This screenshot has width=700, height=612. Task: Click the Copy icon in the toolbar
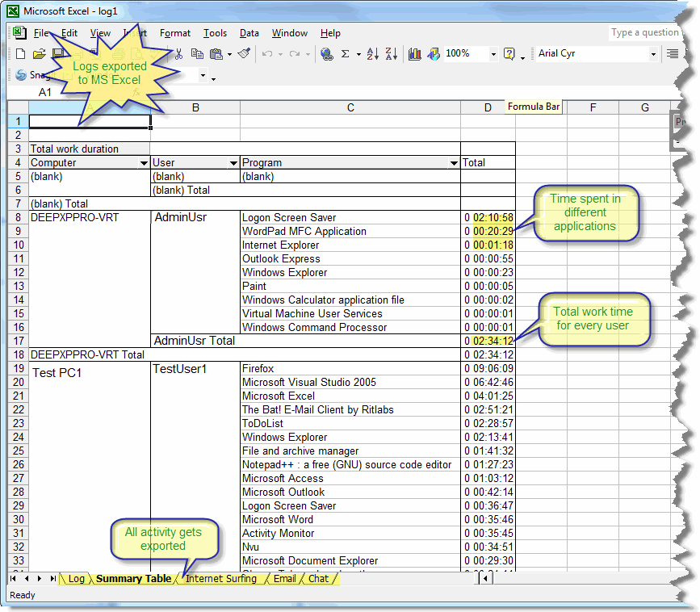tap(197, 54)
